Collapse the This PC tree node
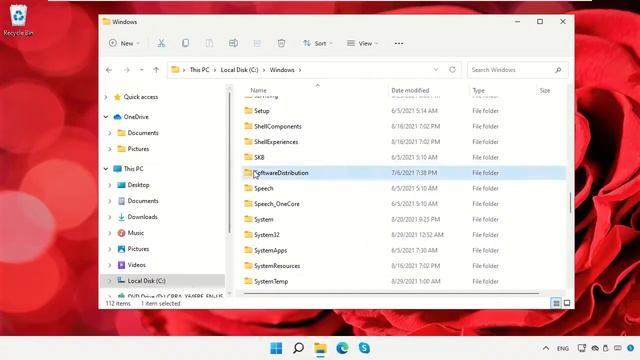The height and width of the screenshot is (360, 640). tap(106, 169)
